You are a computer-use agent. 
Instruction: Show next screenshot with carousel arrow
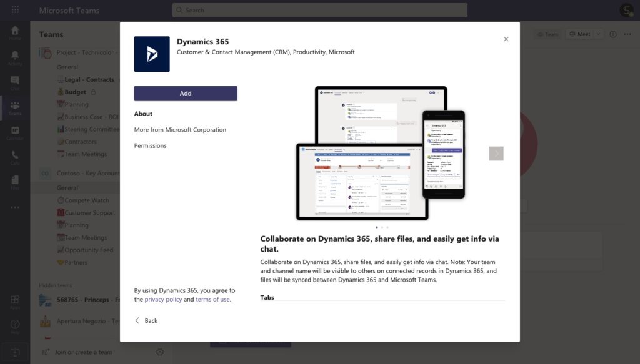click(496, 154)
